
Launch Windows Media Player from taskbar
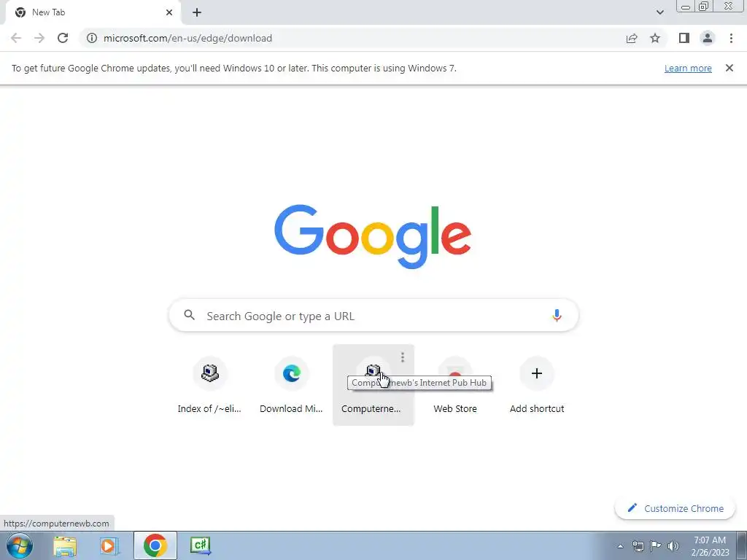pyautogui.click(x=109, y=545)
